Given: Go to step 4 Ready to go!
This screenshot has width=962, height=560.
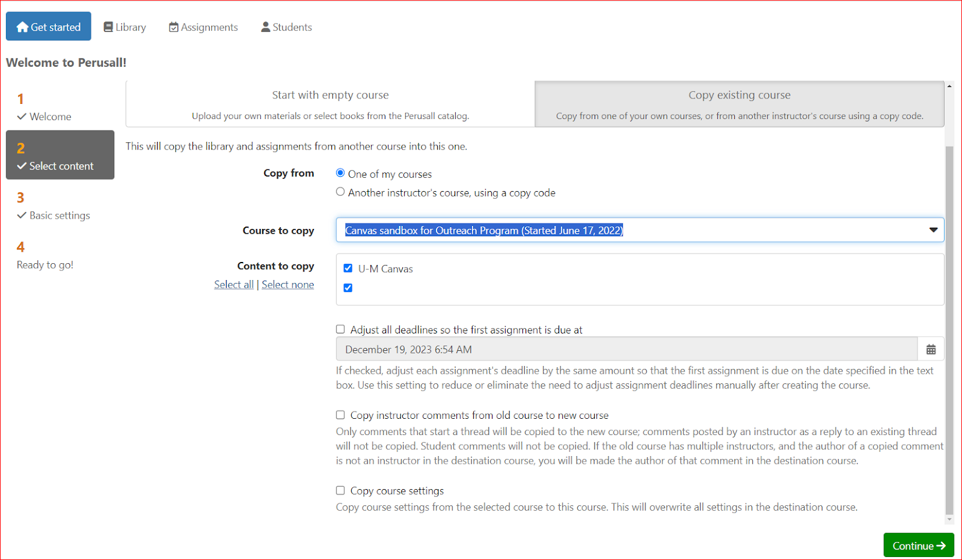Looking at the screenshot, I should tap(60, 255).
